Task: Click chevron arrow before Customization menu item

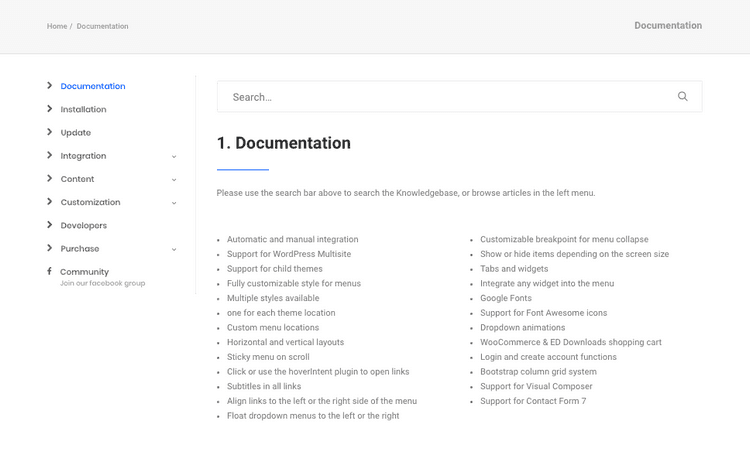Action: tap(49, 201)
